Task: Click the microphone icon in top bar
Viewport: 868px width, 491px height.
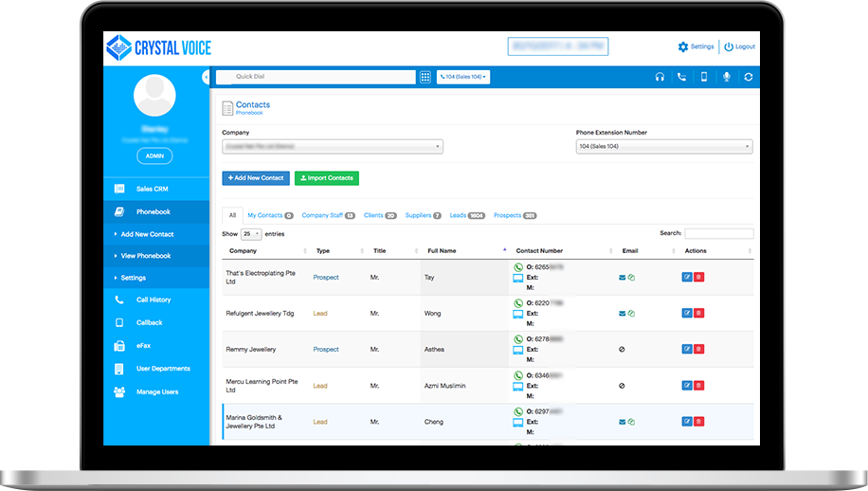Action: pyautogui.click(x=727, y=77)
